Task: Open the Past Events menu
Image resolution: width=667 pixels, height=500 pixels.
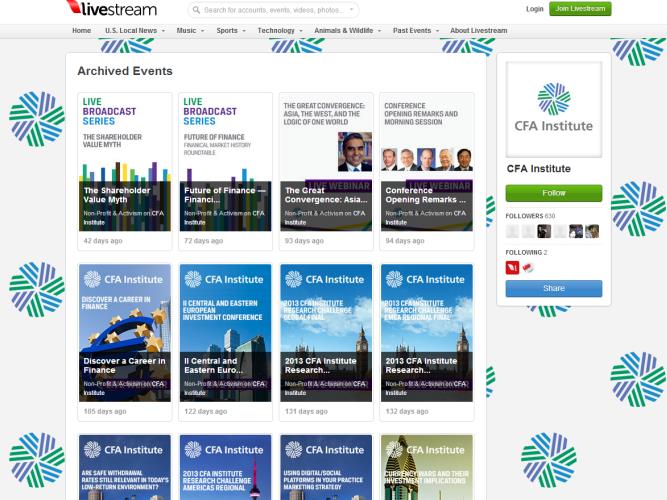Action: point(412,31)
